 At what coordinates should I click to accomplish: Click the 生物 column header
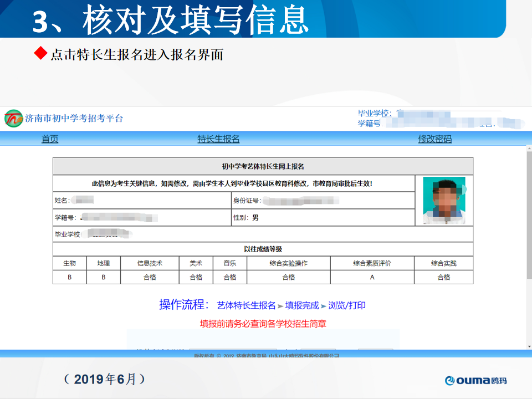[70, 263]
